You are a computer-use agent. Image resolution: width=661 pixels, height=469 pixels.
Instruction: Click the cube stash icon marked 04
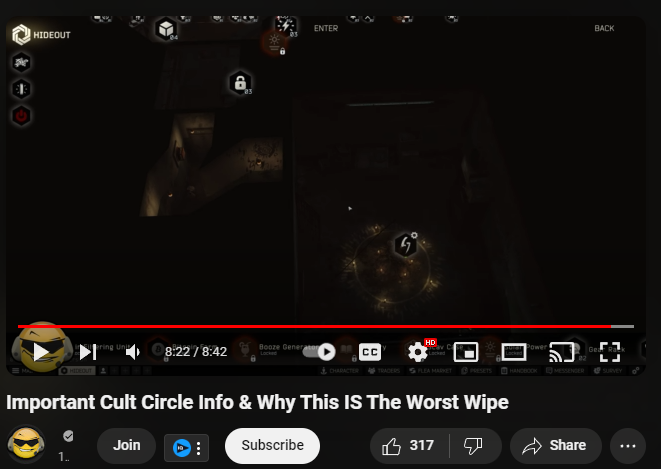[x=166, y=29]
